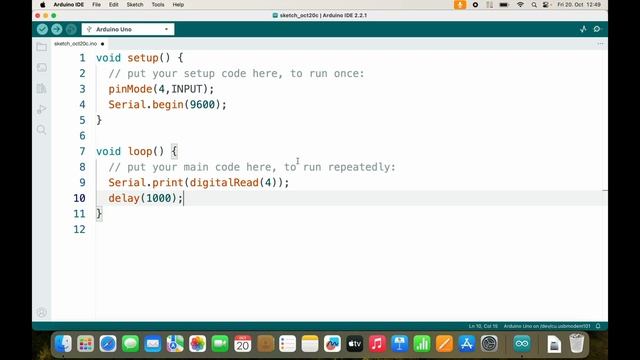The image size is (640, 360).
Task: Start debugging with the Debug button
Action: pyautogui.click(x=71, y=29)
